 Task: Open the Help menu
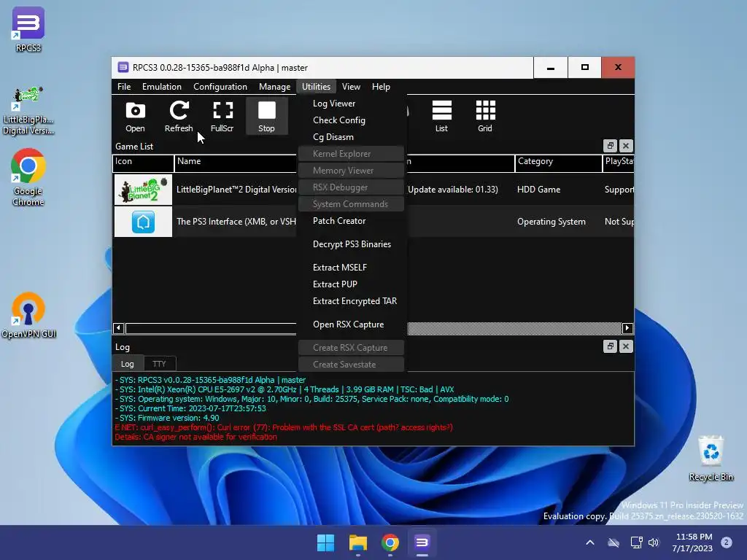coord(381,87)
